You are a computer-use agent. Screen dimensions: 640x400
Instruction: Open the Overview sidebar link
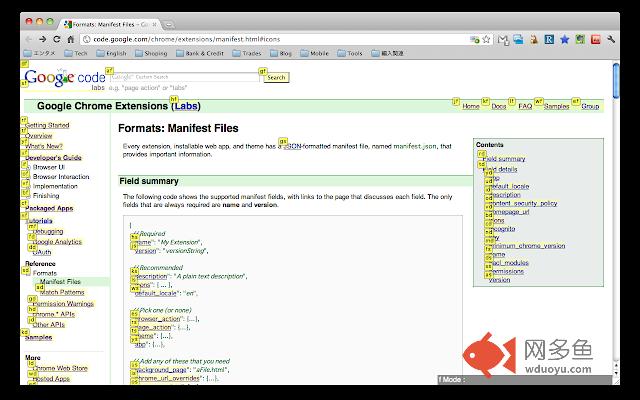39,136
